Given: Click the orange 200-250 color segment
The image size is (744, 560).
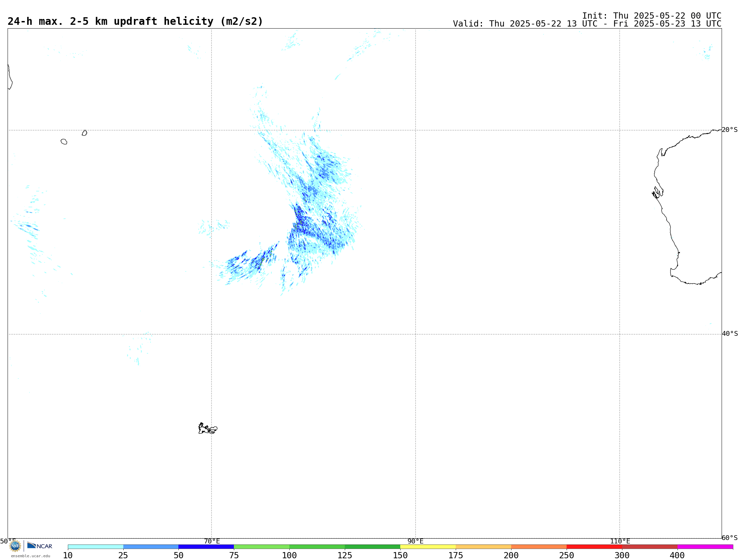Looking at the screenshot, I should (539, 547).
